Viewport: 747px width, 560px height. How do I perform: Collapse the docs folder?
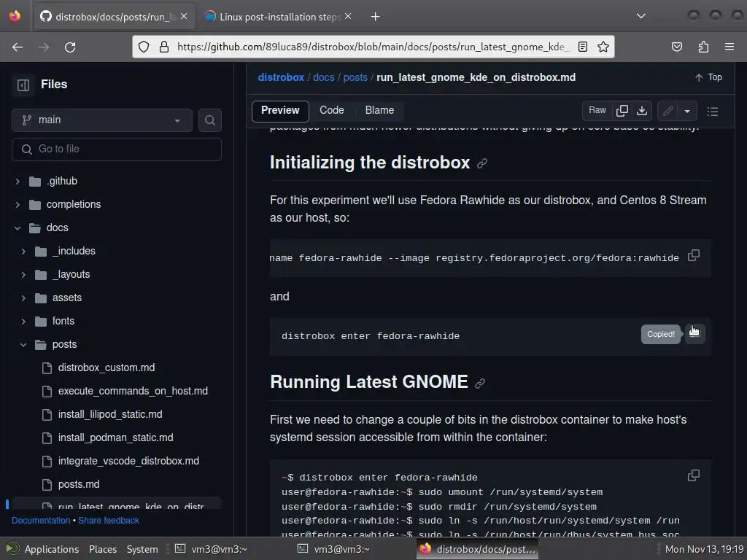click(18, 228)
